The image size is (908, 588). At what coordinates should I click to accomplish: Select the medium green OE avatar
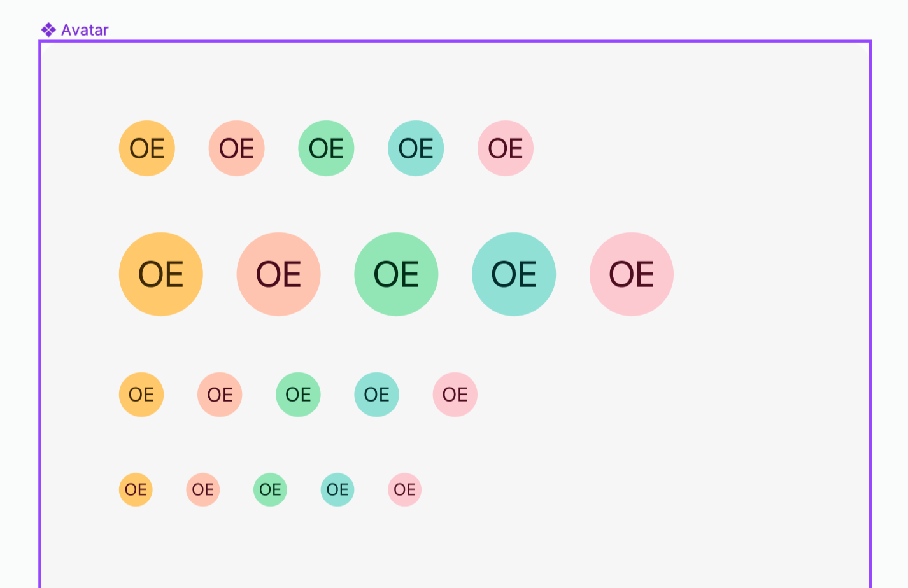(326, 148)
